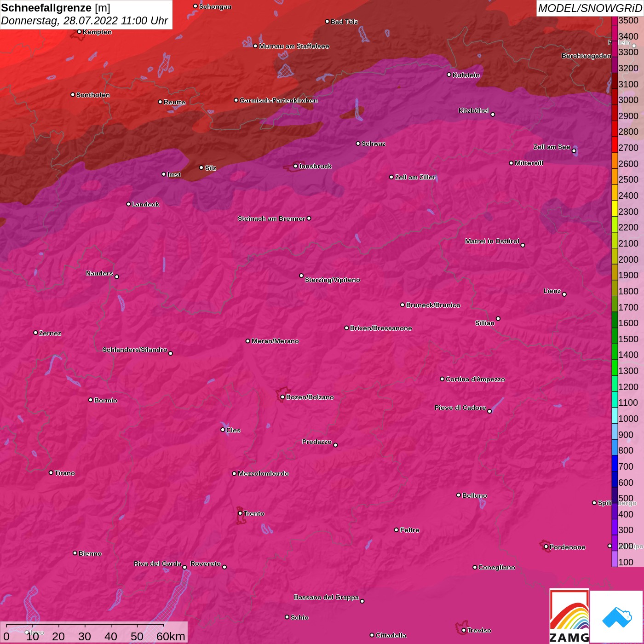Viewport: 644px width, 644px height.
Task: Click the 3100 dark red legend swatch
Action: (x=615, y=81)
